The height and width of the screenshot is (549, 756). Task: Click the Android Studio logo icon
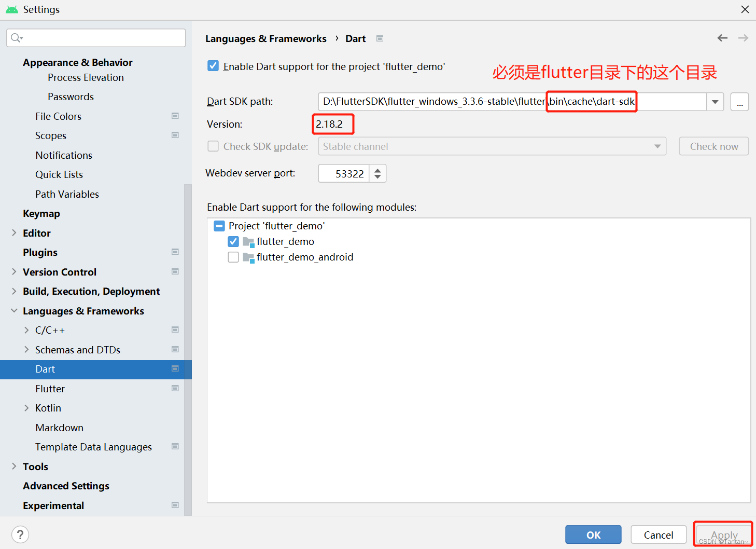click(x=11, y=9)
